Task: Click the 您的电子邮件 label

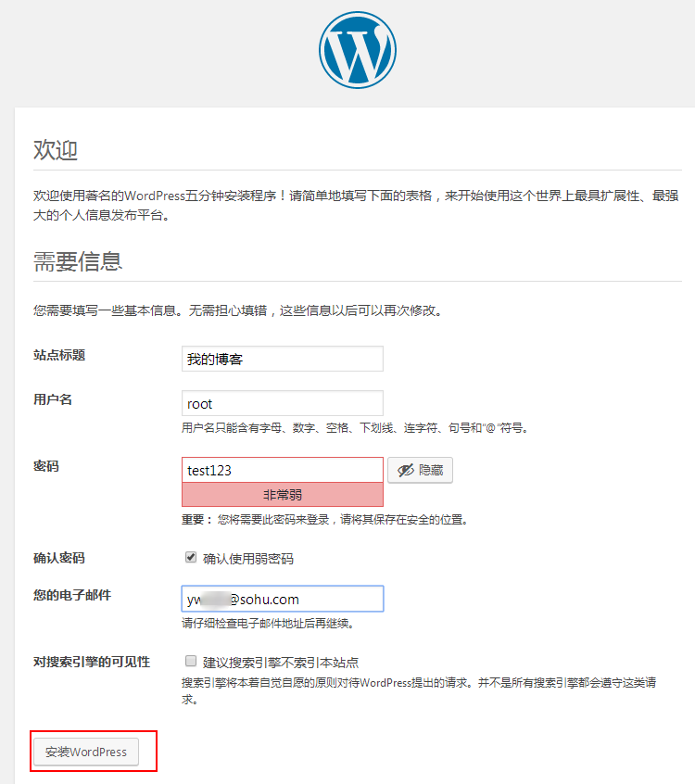Action: coord(72,595)
